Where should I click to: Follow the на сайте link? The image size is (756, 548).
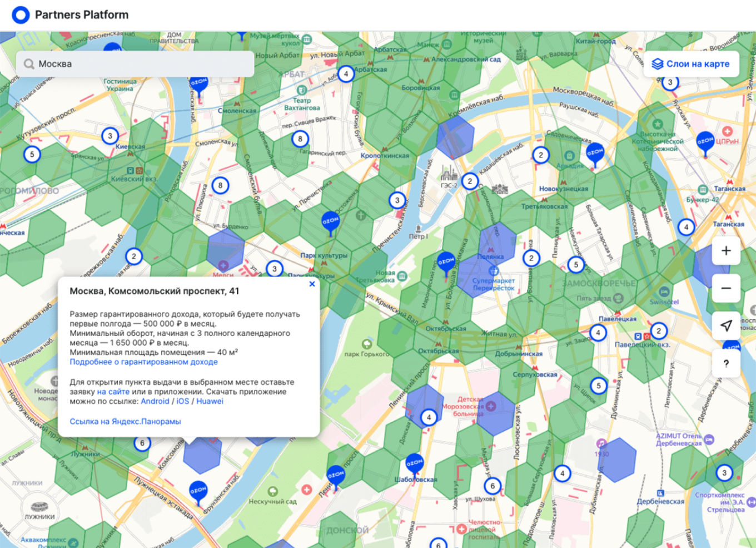tap(113, 392)
